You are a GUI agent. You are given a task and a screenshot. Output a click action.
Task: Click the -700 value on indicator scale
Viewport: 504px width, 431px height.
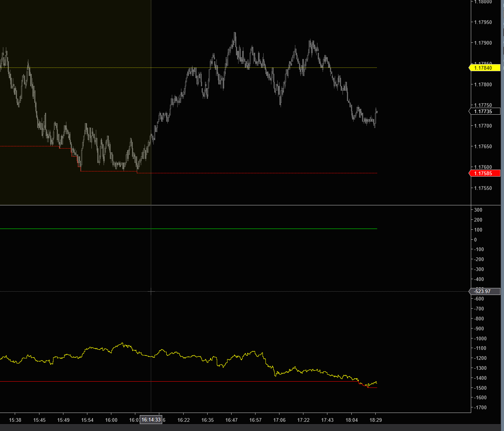coord(479,309)
